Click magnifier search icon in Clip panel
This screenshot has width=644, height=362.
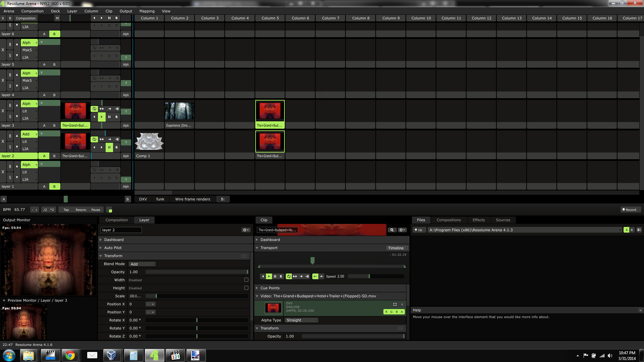click(391, 230)
